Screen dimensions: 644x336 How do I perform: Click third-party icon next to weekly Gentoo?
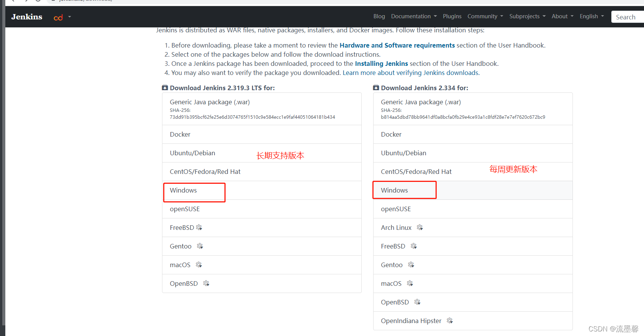point(411,265)
